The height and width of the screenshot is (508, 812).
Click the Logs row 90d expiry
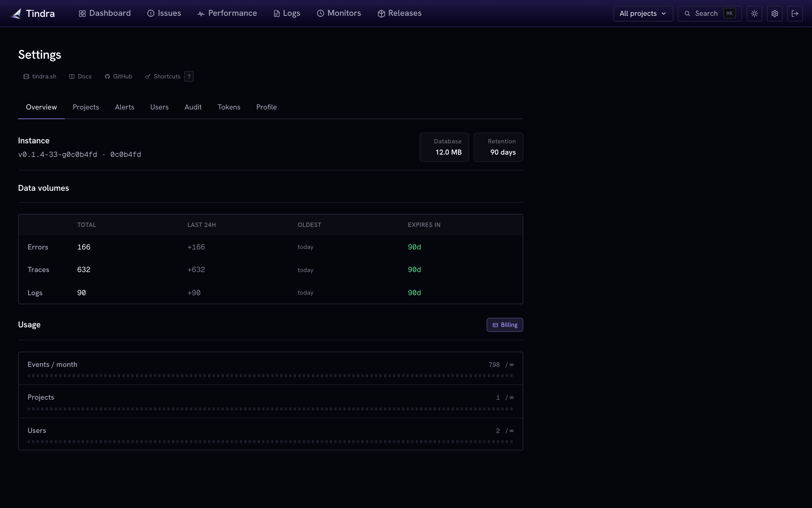click(x=414, y=293)
